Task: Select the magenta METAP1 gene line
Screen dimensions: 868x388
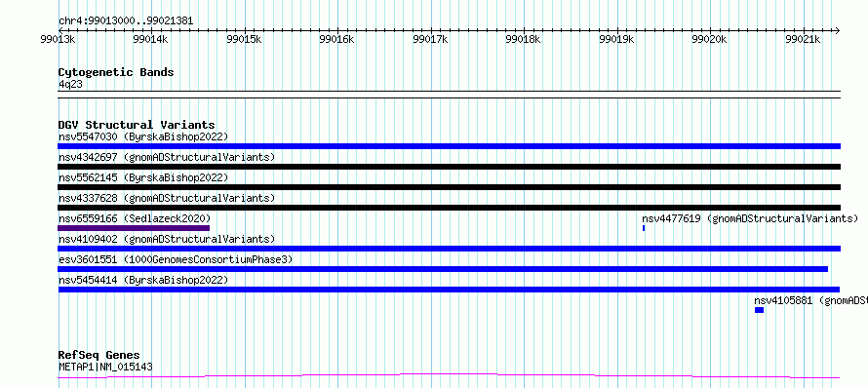Action: pos(449,376)
